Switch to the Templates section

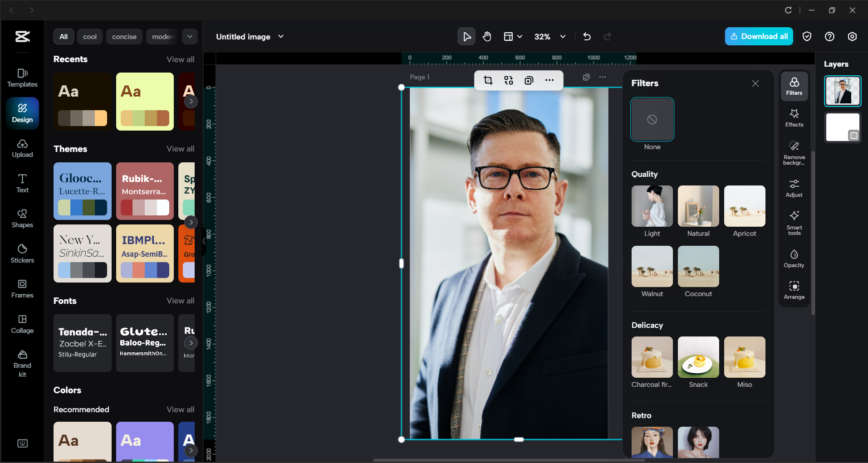(x=22, y=77)
